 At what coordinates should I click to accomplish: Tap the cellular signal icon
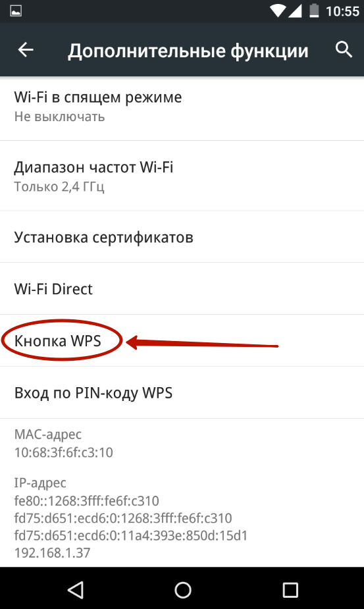coord(295,11)
